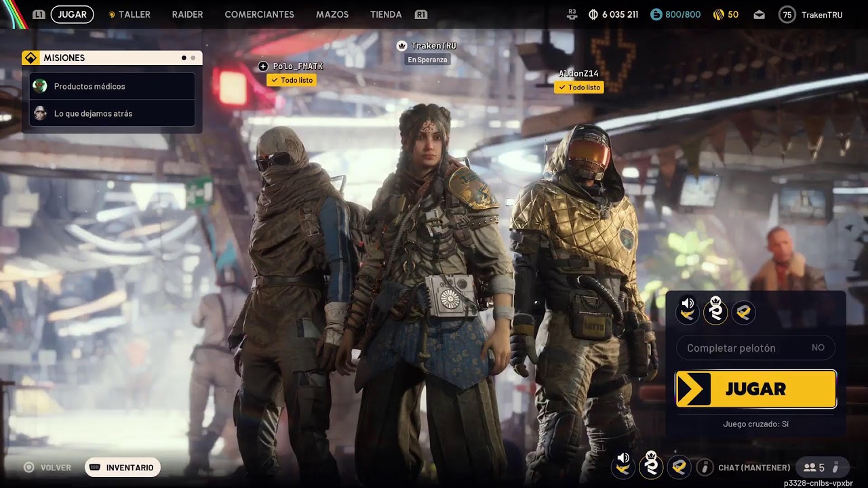The width and height of the screenshot is (868, 488).
Task: Open the Taller tab
Action: (x=134, y=14)
